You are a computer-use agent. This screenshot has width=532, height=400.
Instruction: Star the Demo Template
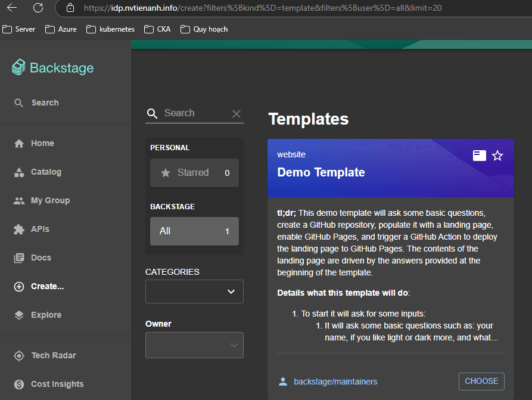point(497,156)
